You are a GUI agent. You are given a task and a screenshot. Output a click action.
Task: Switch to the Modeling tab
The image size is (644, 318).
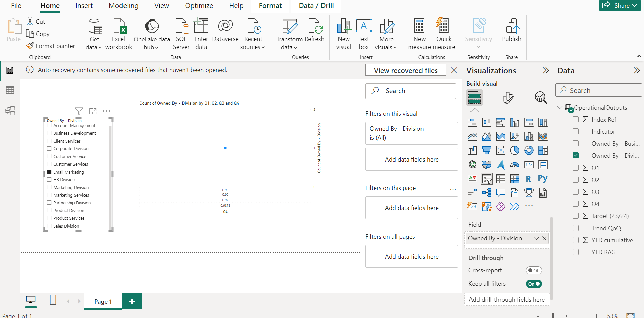coord(123,6)
